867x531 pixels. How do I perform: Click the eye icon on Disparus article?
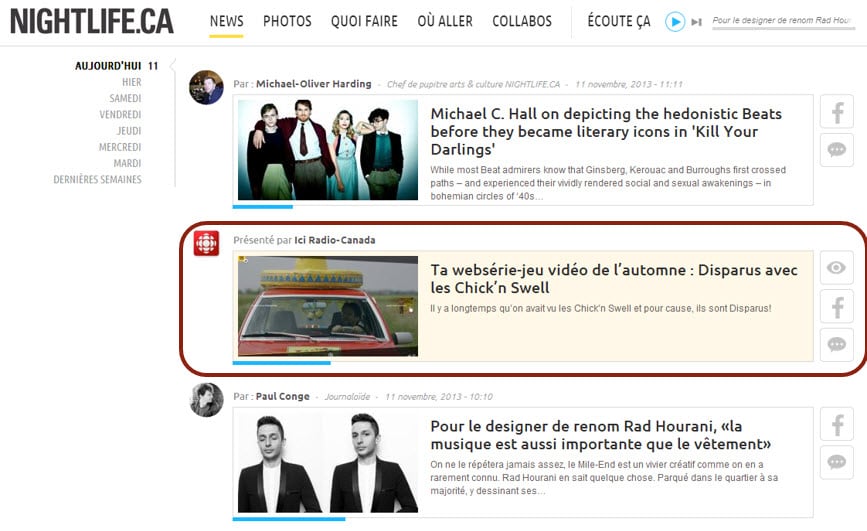(836, 268)
